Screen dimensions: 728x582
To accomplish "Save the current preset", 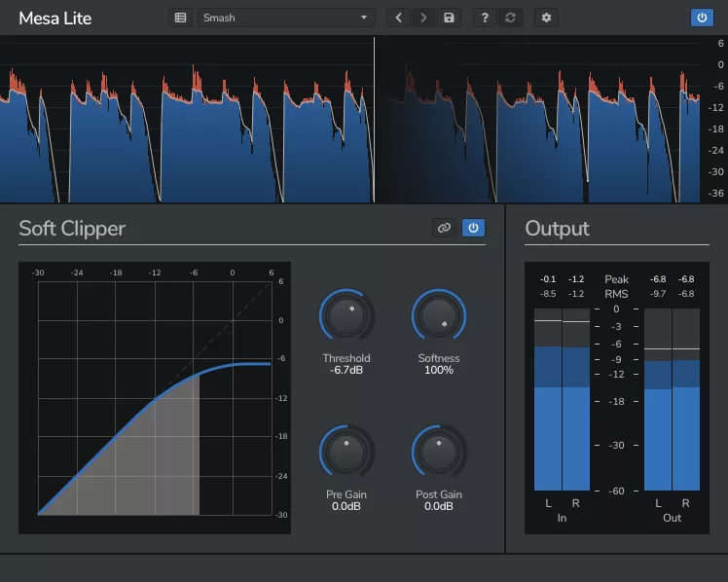I will (449, 18).
